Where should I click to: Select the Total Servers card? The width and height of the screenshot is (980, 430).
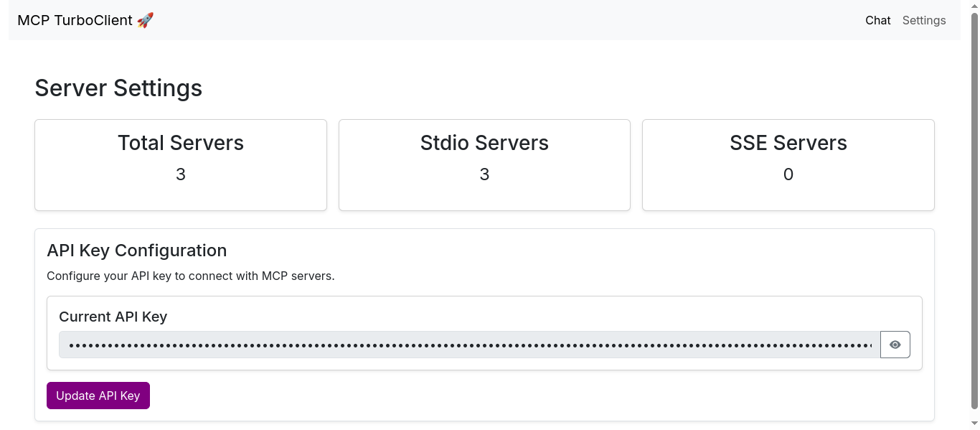tap(180, 164)
